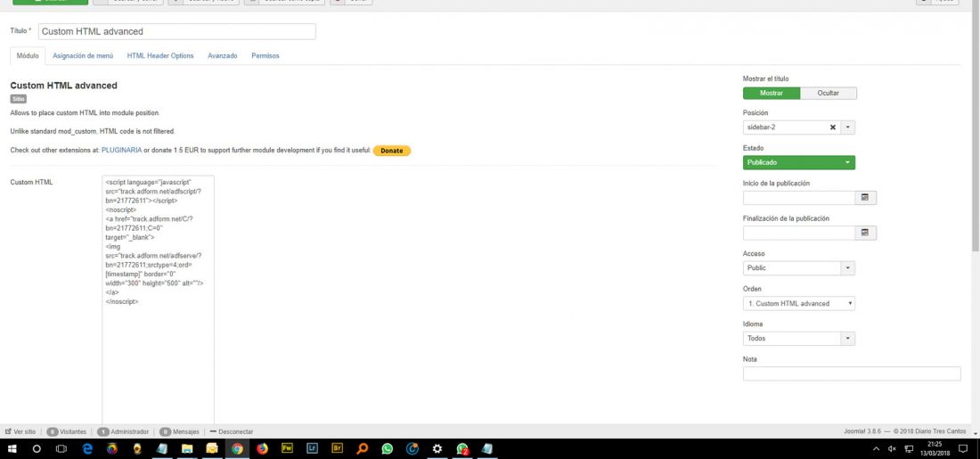Click the Visitantes counter in the status bar

click(67, 431)
